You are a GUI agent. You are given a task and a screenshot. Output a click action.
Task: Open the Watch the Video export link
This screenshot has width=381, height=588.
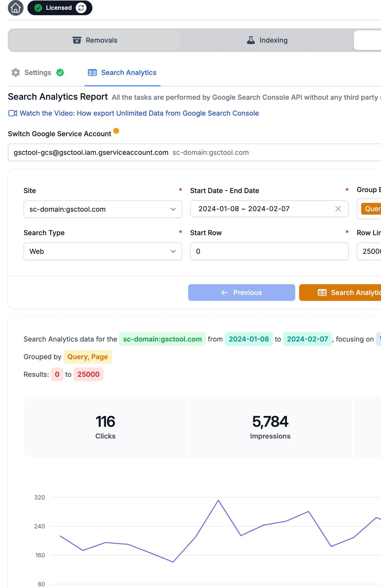(x=139, y=113)
